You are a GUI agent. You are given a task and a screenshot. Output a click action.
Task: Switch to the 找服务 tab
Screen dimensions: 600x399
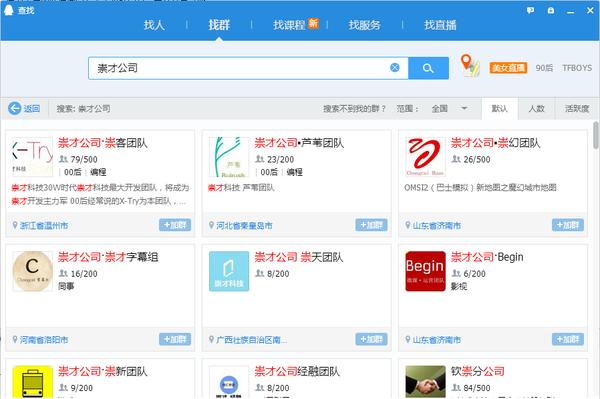coord(364,25)
